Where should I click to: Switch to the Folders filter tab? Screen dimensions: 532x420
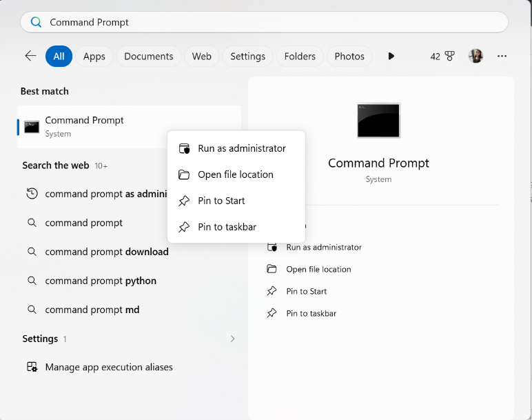300,57
